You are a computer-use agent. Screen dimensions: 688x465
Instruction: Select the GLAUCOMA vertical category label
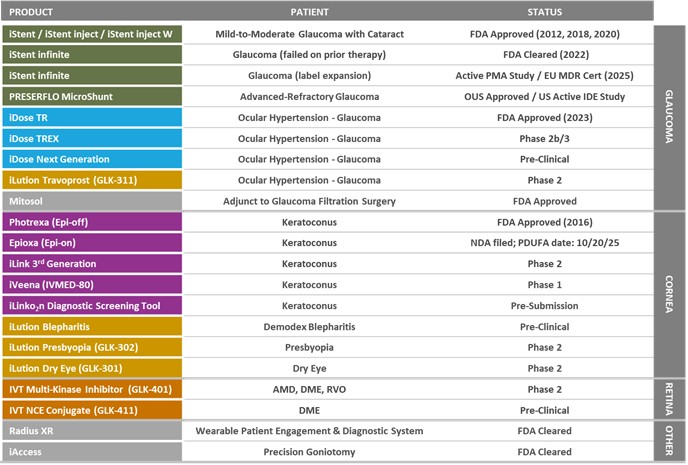click(669, 117)
